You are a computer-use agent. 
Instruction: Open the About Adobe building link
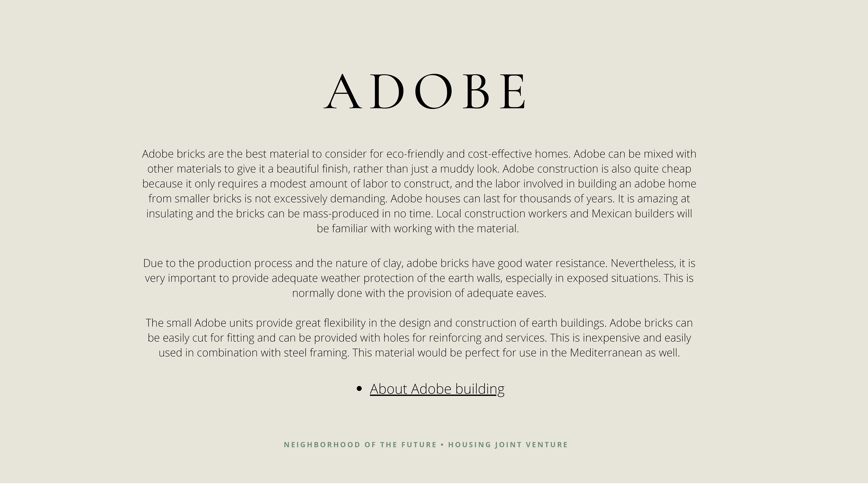[437, 389]
